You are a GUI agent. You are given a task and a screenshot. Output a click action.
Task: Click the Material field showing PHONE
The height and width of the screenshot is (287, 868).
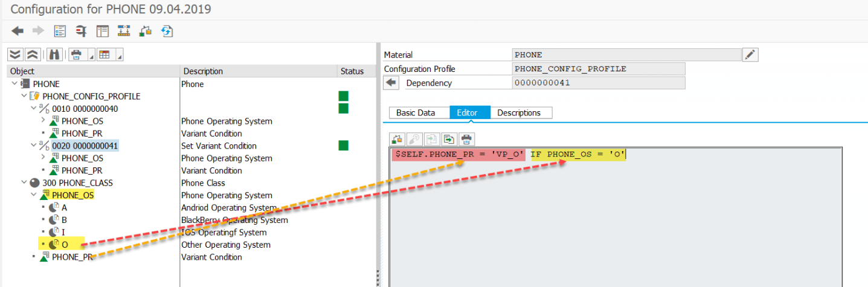tap(626, 55)
